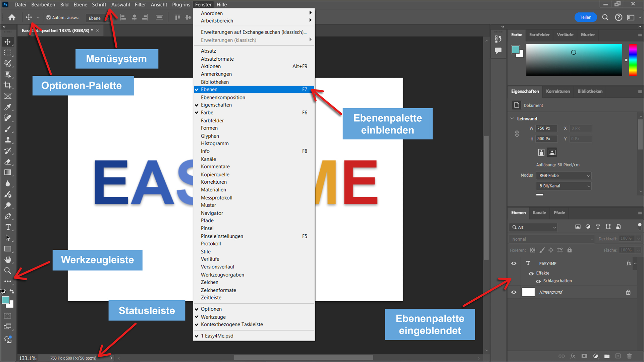The height and width of the screenshot is (362, 644).
Task: Create a new layer with the plus icon
Action: [x=618, y=356]
